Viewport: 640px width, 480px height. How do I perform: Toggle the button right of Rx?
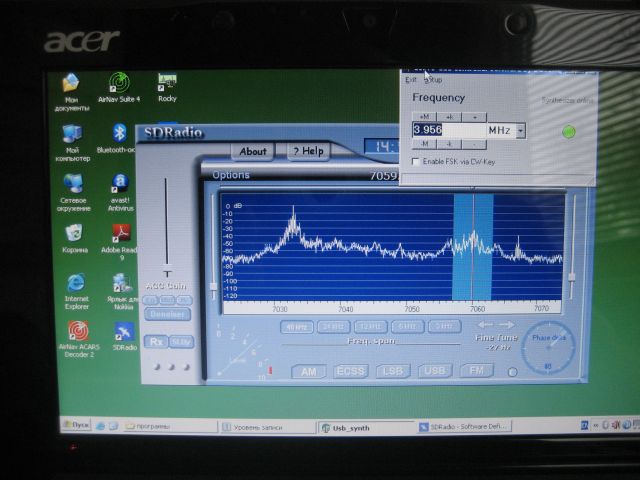coord(181,342)
